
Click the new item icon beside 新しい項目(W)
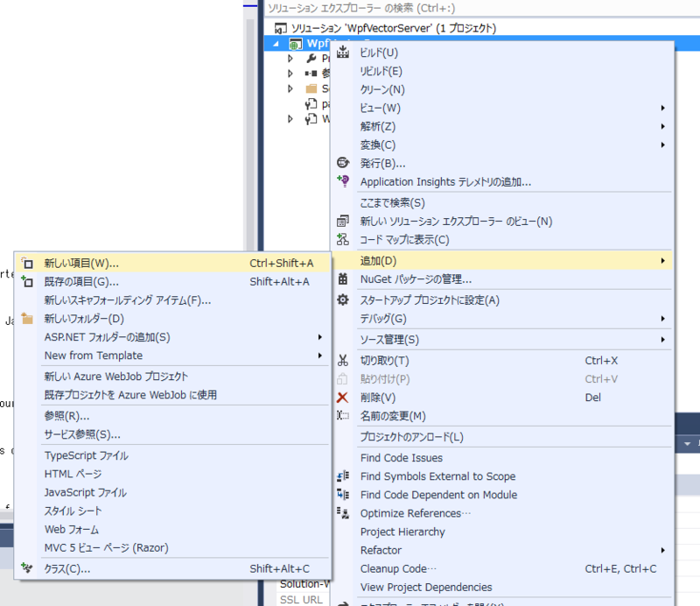pos(27,264)
